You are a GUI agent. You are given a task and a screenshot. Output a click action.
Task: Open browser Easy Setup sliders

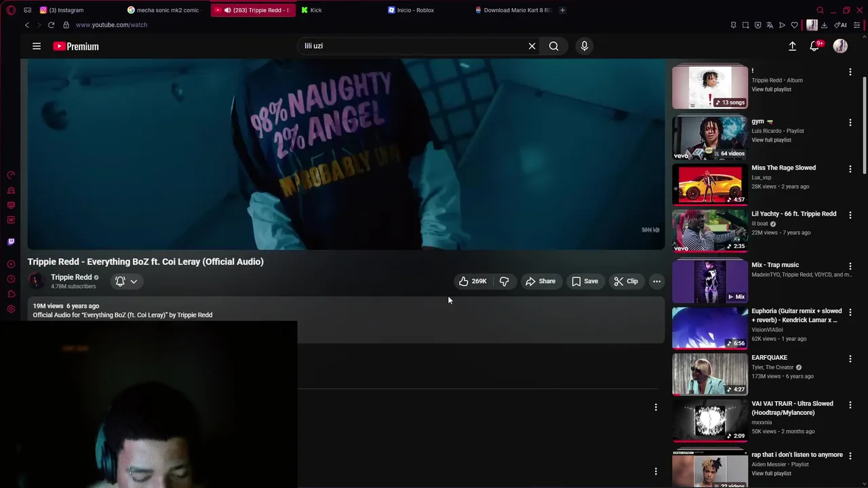pyautogui.click(x=856, y=25)
